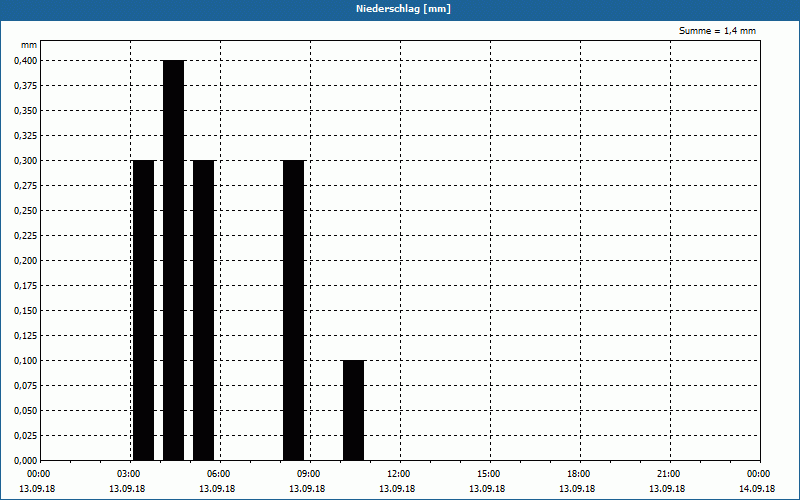The image size is (800, 500).
Task: Click the 0,050 y-axis label
Action: [26, 411]
